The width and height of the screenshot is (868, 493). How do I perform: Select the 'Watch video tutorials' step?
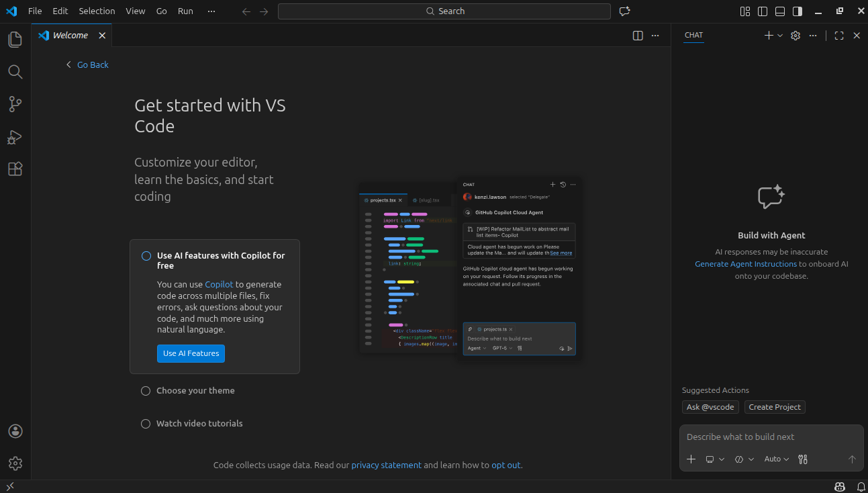coord(199,424)
